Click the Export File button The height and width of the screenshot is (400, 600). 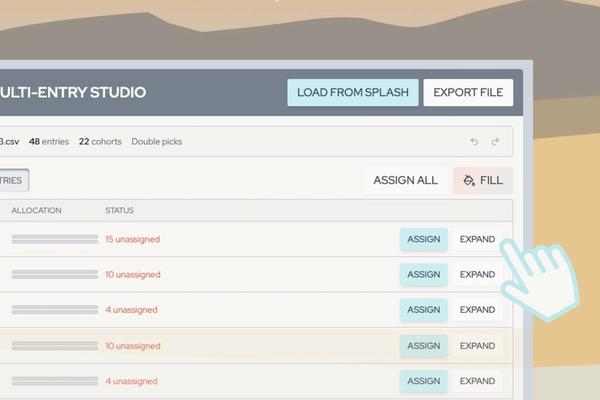tap(468, 92)
